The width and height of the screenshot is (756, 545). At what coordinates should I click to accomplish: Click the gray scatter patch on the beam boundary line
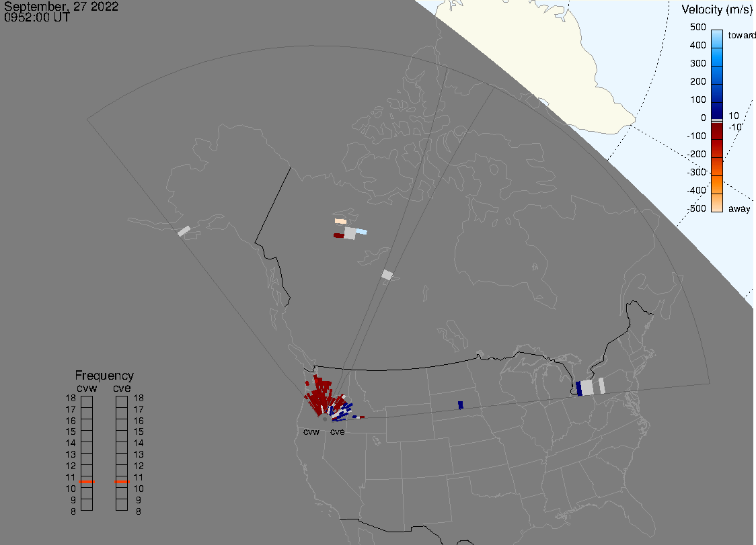click(387, 275)
